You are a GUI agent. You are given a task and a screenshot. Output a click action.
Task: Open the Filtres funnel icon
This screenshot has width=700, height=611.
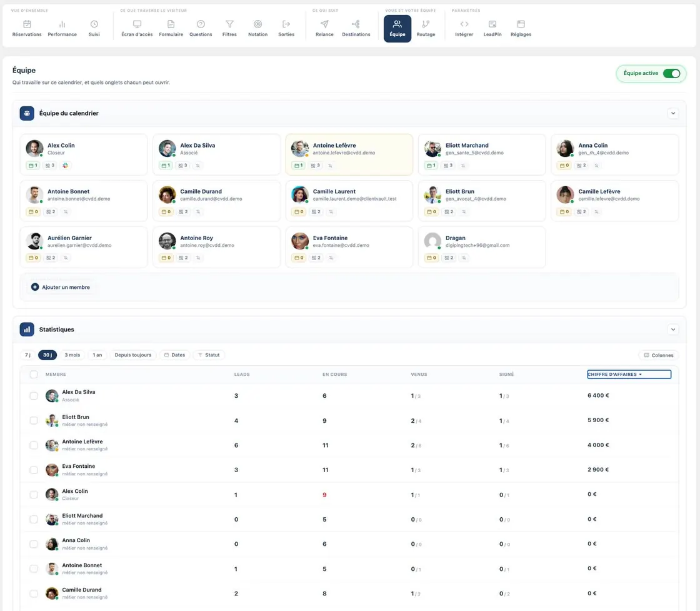(229, 24)
